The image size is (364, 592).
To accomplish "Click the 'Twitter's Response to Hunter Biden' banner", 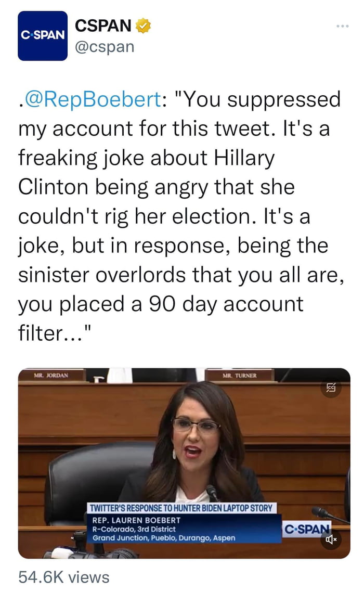I will click(x=182, y=508).
